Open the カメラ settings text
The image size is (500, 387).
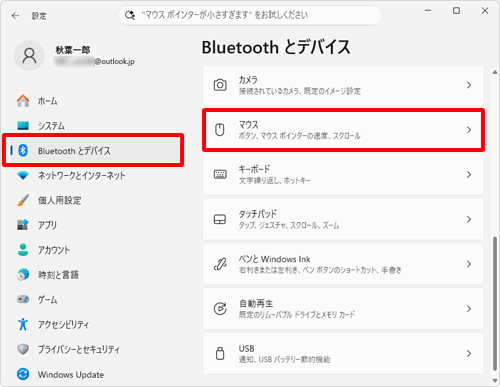(x=248, y=80)
